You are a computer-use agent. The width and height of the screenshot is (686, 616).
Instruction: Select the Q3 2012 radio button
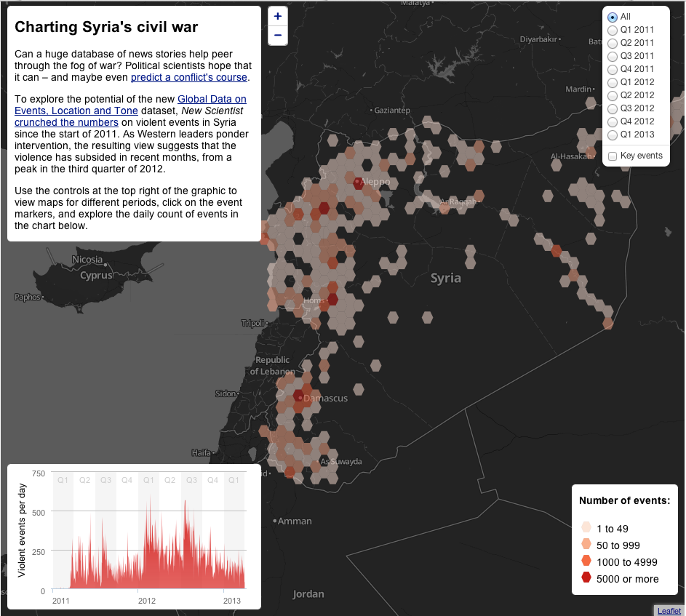[613, 108]
